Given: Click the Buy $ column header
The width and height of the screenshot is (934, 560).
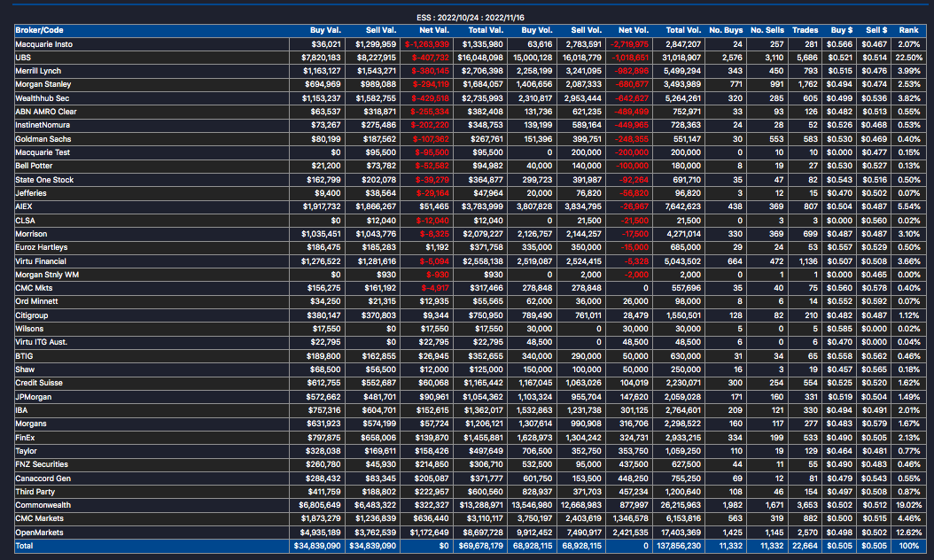Looking at the screenshot, I should click(x=842, y=30).
